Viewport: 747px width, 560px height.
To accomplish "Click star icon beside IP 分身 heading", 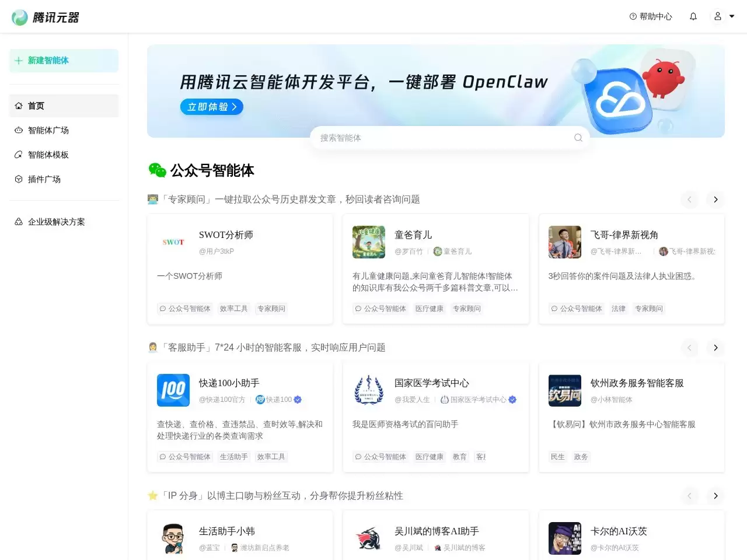I will [x=153, y=496].
